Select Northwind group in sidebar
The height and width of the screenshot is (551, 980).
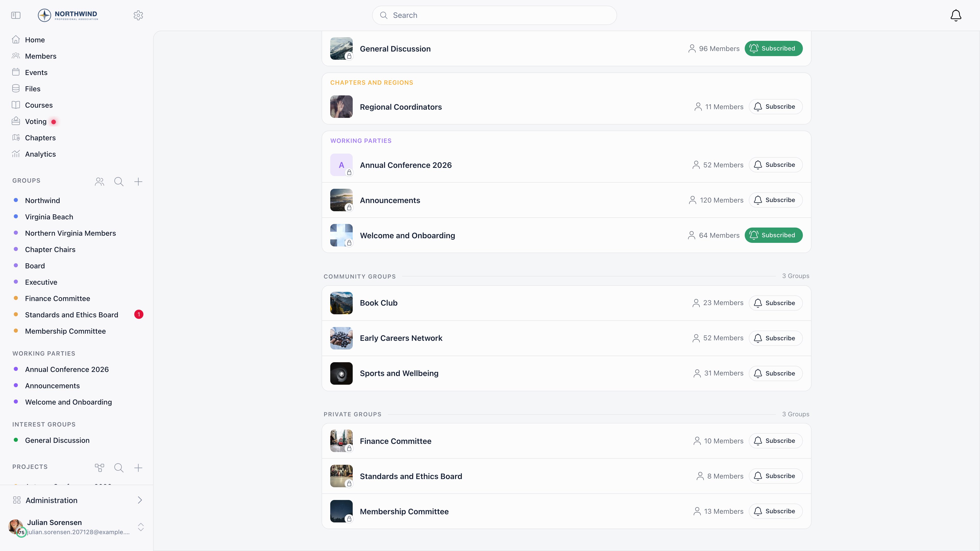coord(42,201)
